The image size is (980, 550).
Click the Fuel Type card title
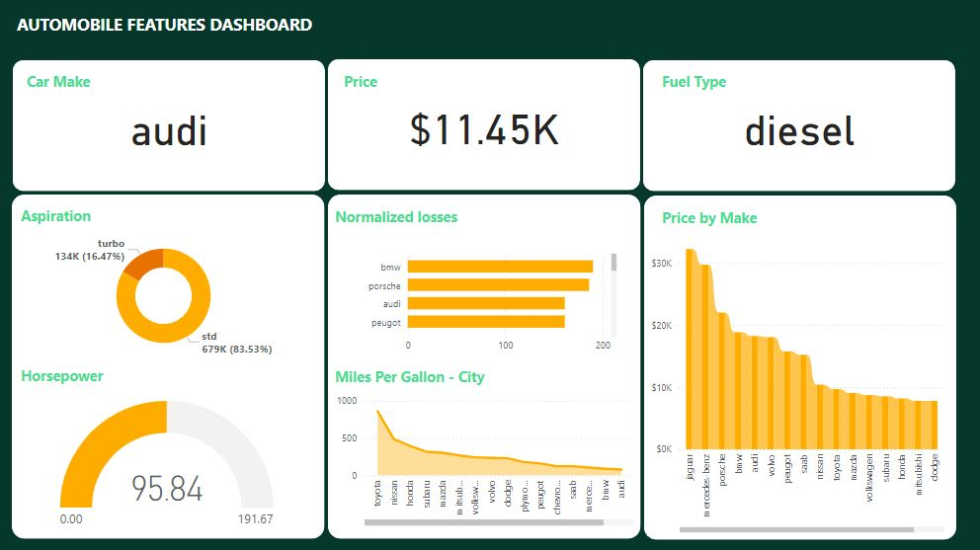tap(694, 82)
